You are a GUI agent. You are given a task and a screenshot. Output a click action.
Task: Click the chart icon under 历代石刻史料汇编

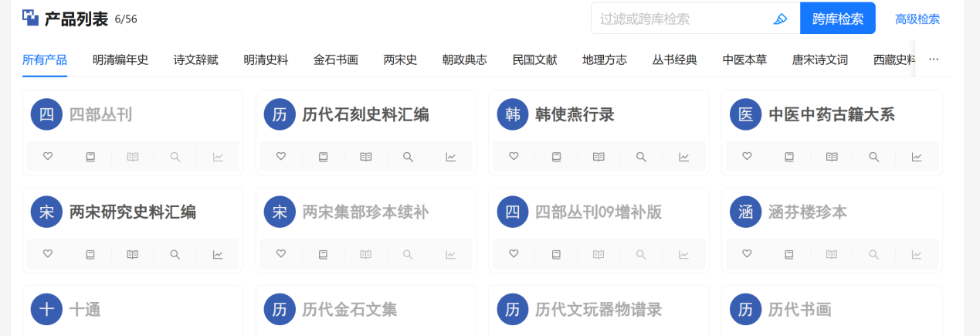point(450,157)
